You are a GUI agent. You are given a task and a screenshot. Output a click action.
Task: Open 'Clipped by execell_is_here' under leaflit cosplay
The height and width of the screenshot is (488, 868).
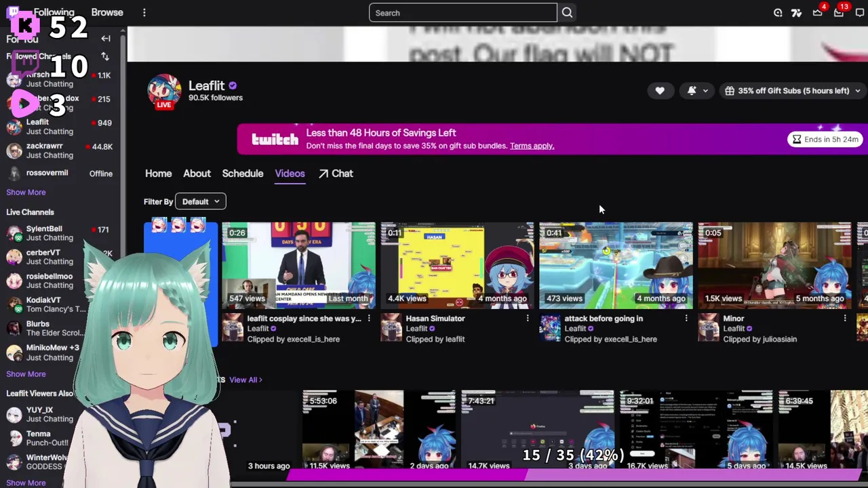(293, 339)
